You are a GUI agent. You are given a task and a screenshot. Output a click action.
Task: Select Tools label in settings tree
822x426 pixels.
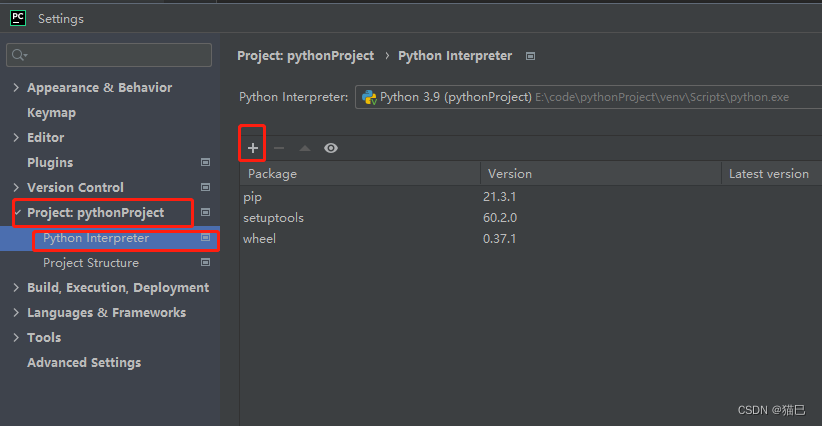(44, 337)
